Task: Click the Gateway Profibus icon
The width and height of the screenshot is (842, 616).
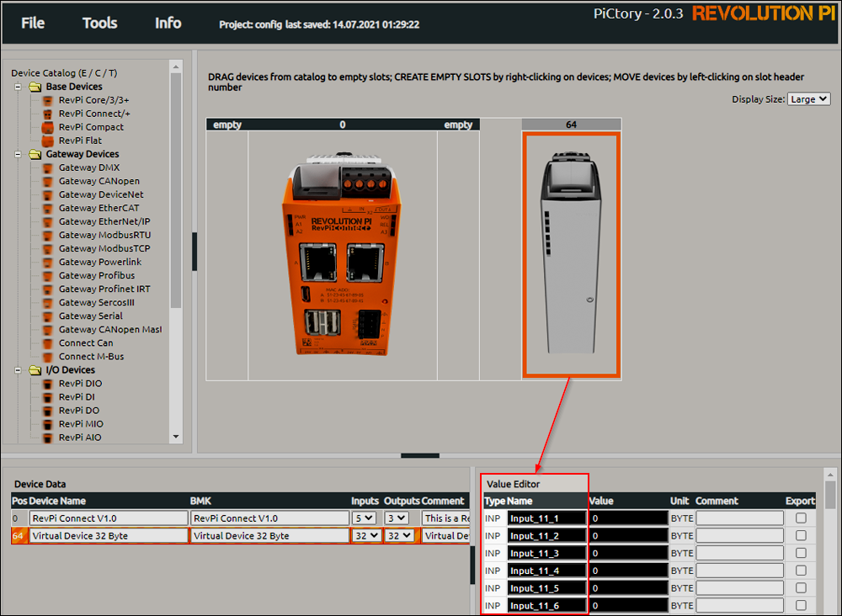Action: click(48, 276)
